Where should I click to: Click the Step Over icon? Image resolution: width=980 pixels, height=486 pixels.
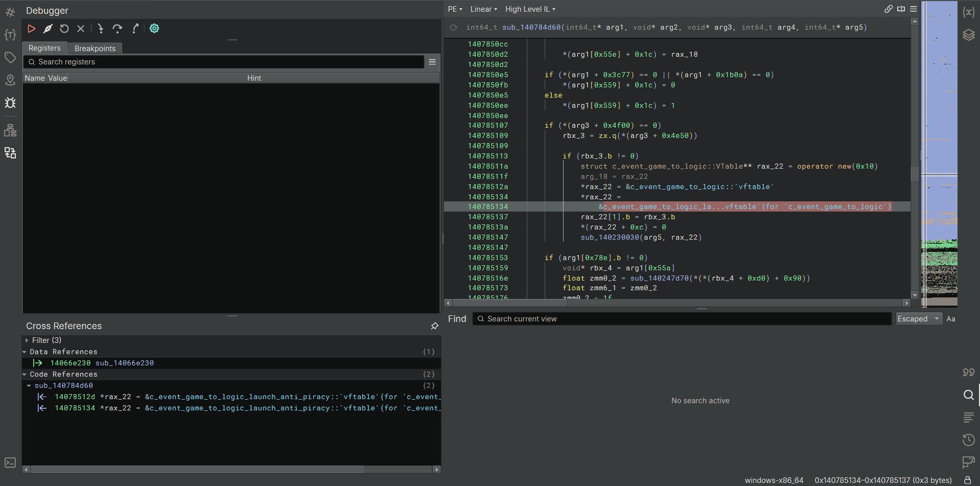point(118,29)
